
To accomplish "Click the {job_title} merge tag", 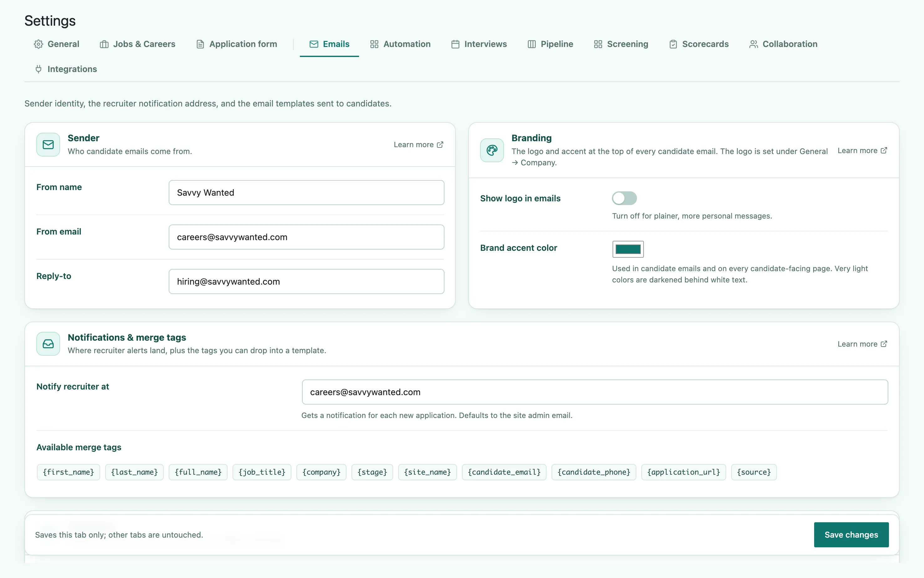I will tap(262, 472).
